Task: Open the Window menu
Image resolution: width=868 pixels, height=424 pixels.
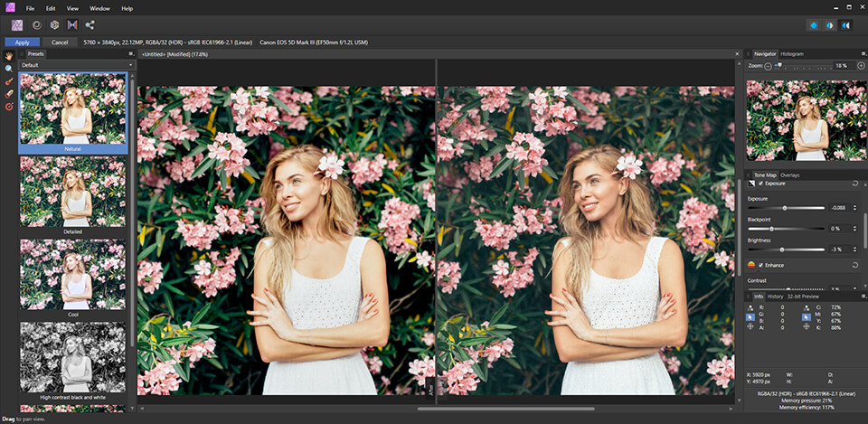Action: click(x=99, y=8)
